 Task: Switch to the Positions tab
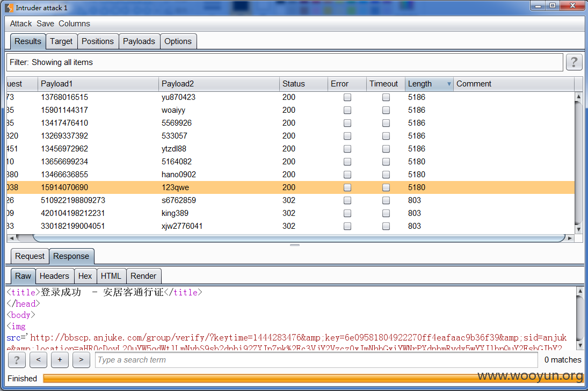click(x=98, y=41)
